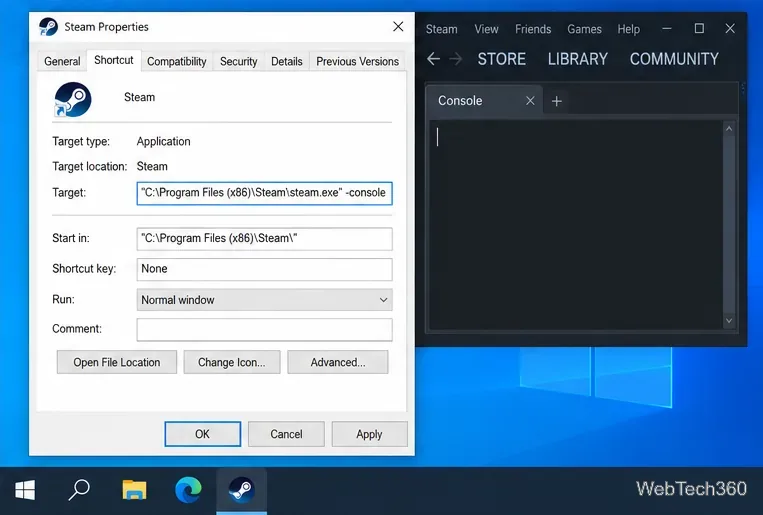
Task: Open the Windows Start menu
Action: click(x=25, y=490)
